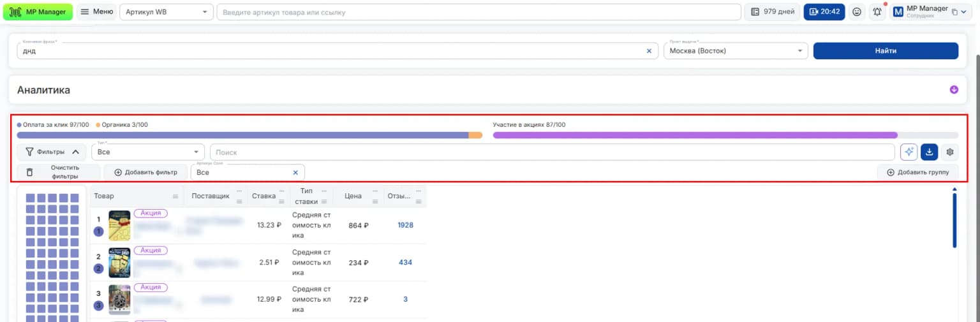
Task: Click the Акция badge in row 1
Action: click(x=151, y=214)
